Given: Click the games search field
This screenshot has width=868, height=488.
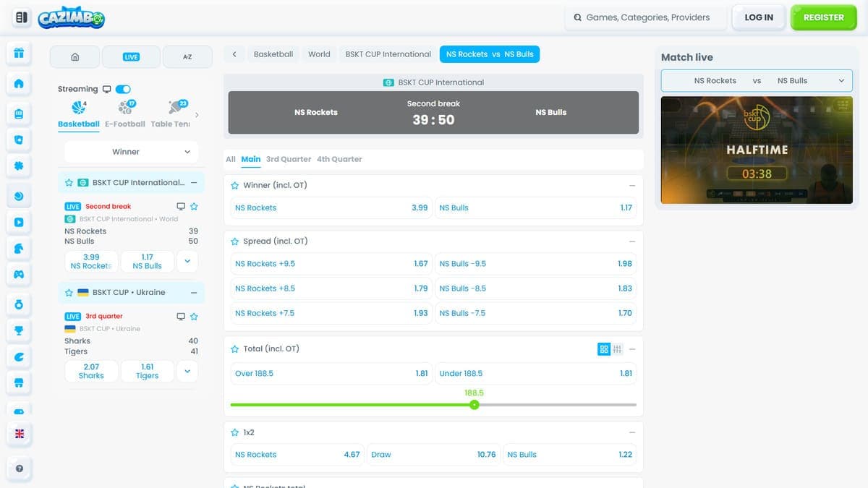Looking at the screenshot, I should click(x=645, y=17).
